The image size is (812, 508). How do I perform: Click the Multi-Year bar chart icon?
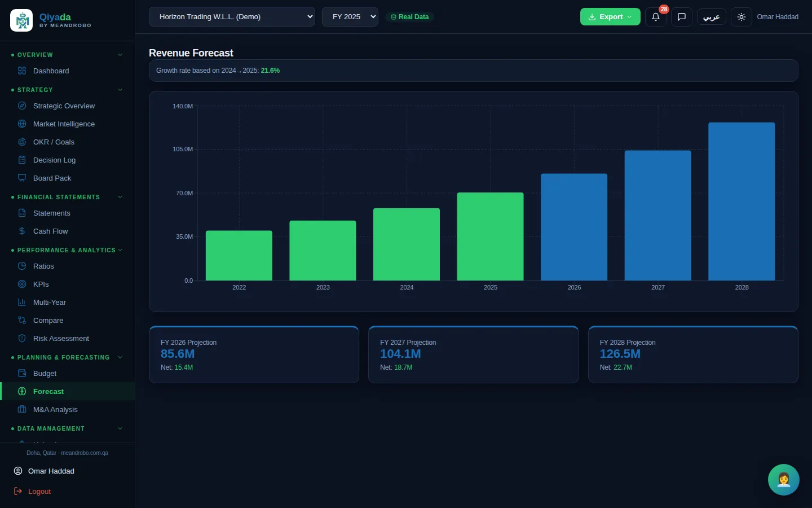22,302
